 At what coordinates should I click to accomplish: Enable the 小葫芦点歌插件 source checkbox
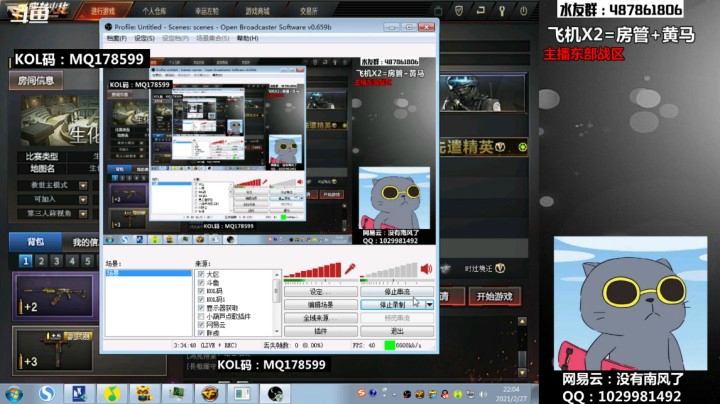[201, 316]
